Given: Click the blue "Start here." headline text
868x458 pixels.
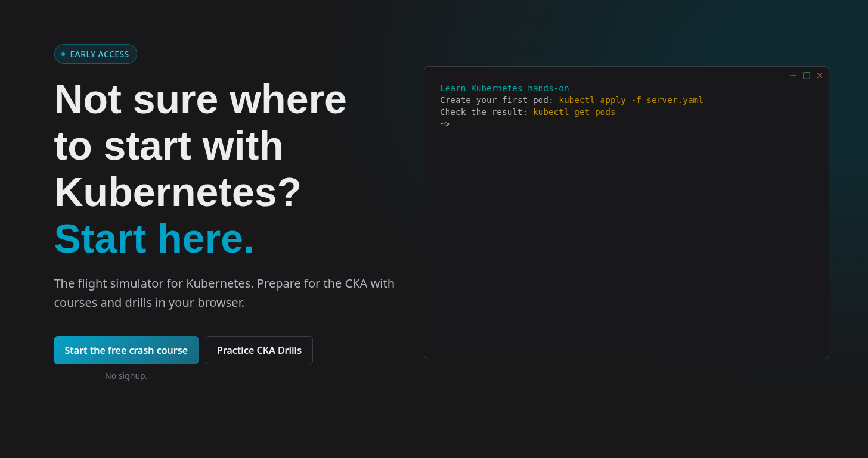Looking at the screenshot, I should pyautogui.click(x=154, y=239).
